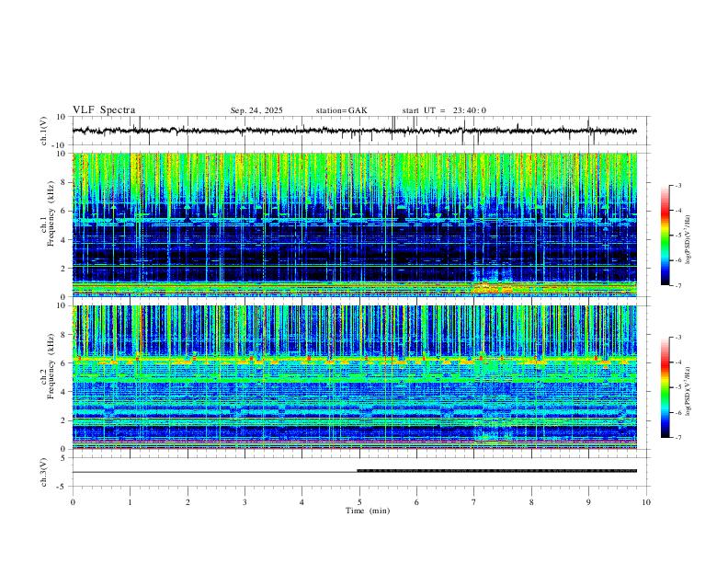Click the "VLF Spectra" plot title
The width and height of the screenshot is (728, 563).
104,110
